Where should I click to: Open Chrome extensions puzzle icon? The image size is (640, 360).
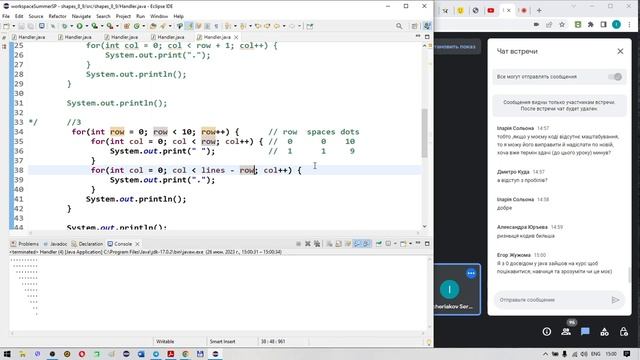591,24
